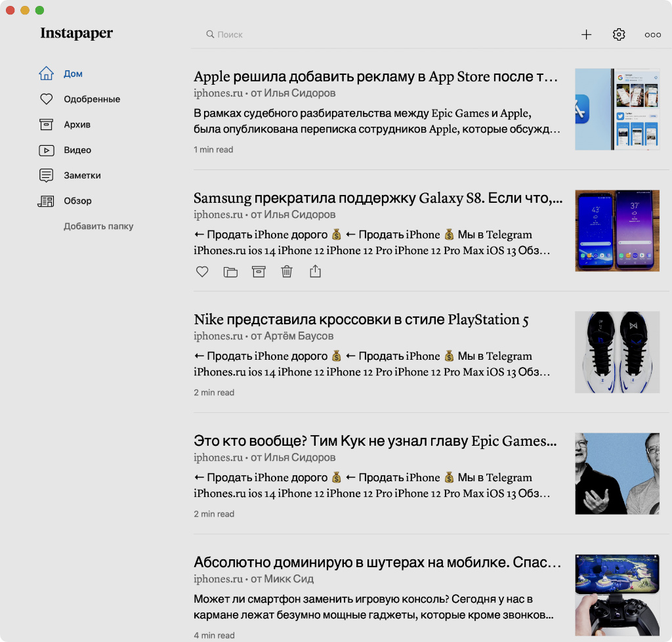Switch to Обзор browse section

click(77, 201)
